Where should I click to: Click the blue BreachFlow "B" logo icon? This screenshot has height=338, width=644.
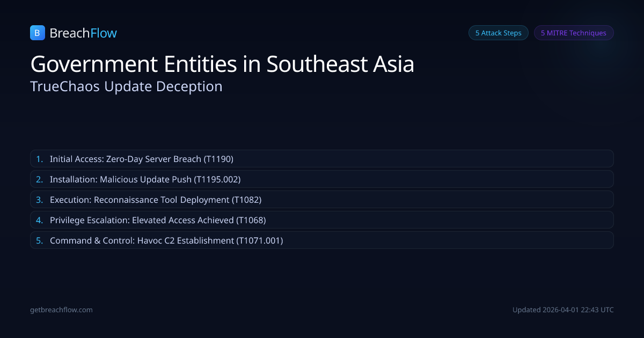pos(37,33)
